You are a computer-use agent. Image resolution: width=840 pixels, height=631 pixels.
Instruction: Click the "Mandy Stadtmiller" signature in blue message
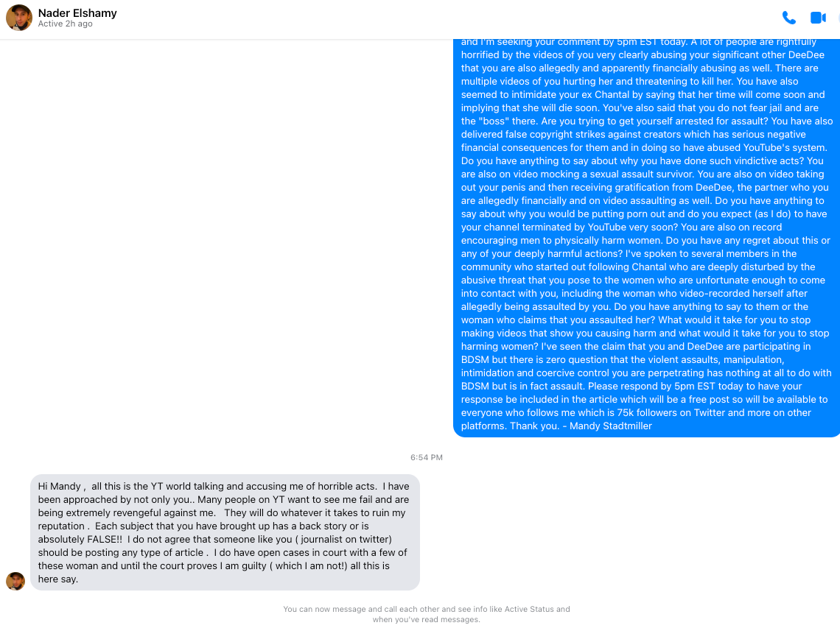(610, 426)
